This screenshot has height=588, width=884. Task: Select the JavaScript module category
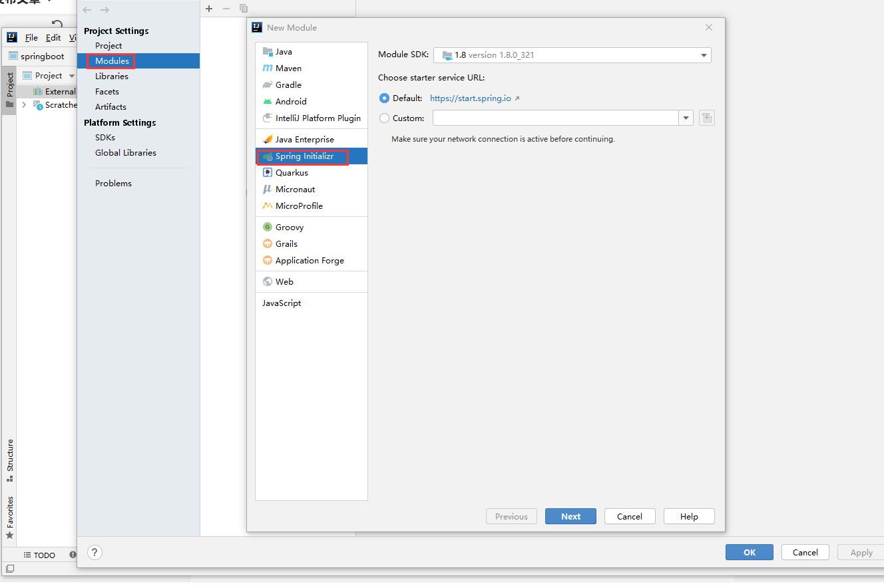[x=311, y=303]
